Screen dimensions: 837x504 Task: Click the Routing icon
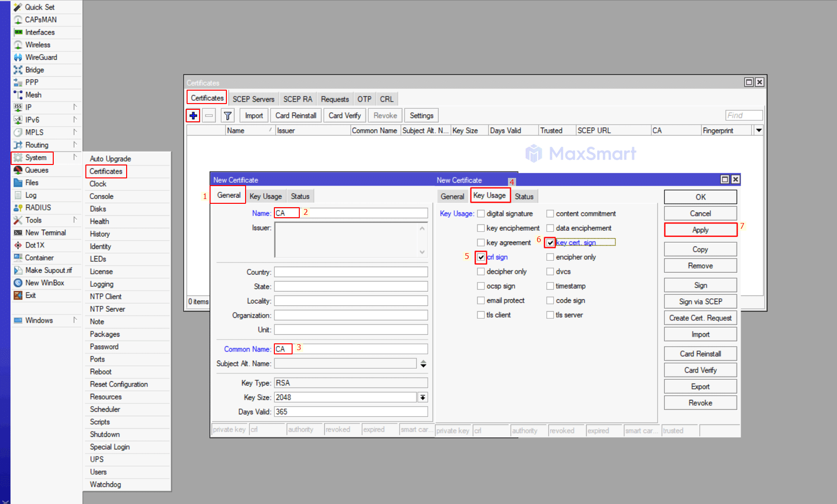[x=18, y=145]
